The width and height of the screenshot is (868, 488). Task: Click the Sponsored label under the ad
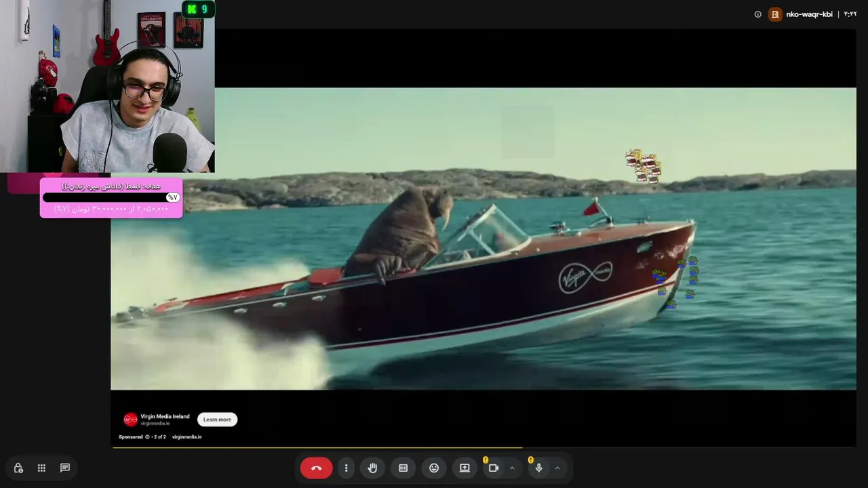point(131,437)
